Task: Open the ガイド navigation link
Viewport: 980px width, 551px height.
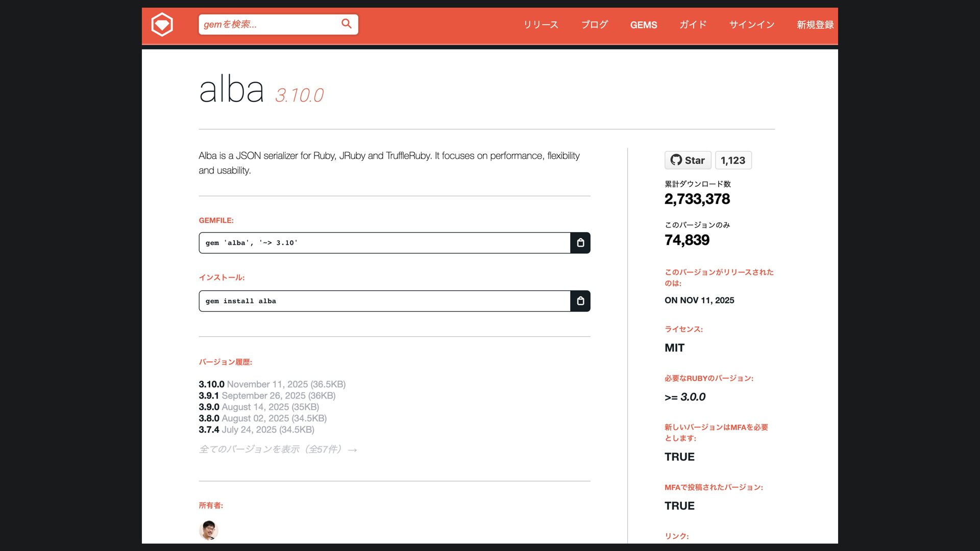Action: pyautogui.click(x=693, y=24)
